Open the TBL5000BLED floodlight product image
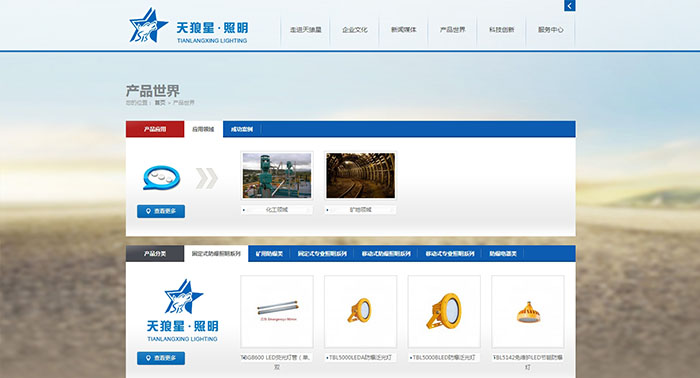The width and height of the screenshot is (700, 378). [x=444, y=312]
